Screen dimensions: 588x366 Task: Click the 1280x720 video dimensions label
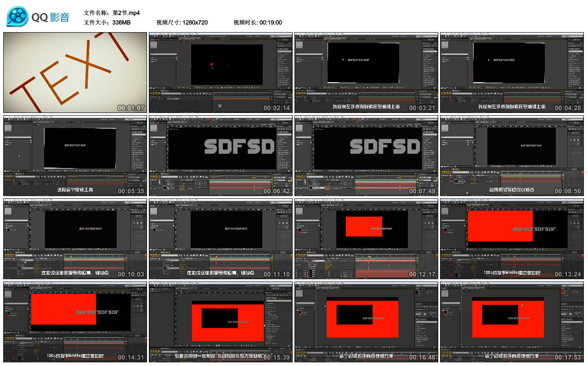pyautogui.click(x=195, y=23)
